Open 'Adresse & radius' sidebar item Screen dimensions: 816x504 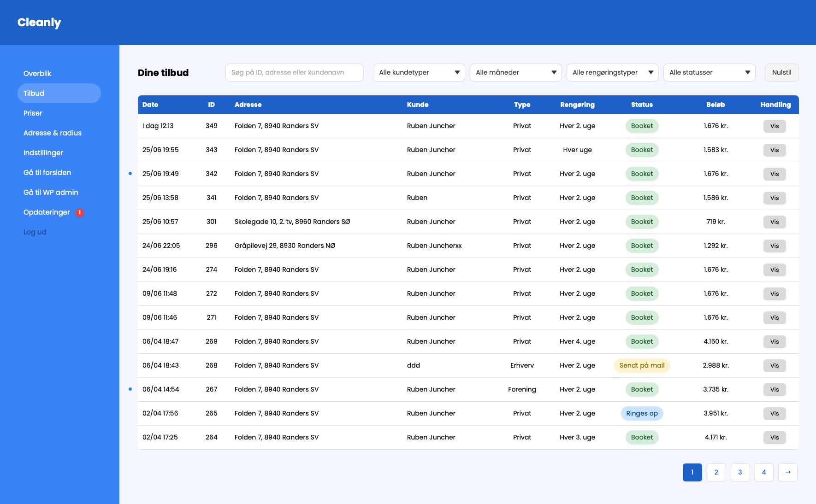53,133
